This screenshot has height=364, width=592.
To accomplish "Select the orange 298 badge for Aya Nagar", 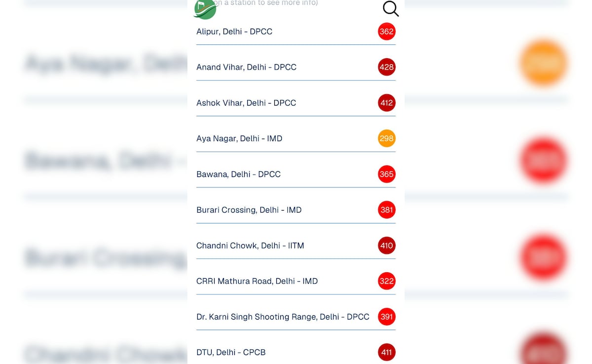I will coord(387,138).
